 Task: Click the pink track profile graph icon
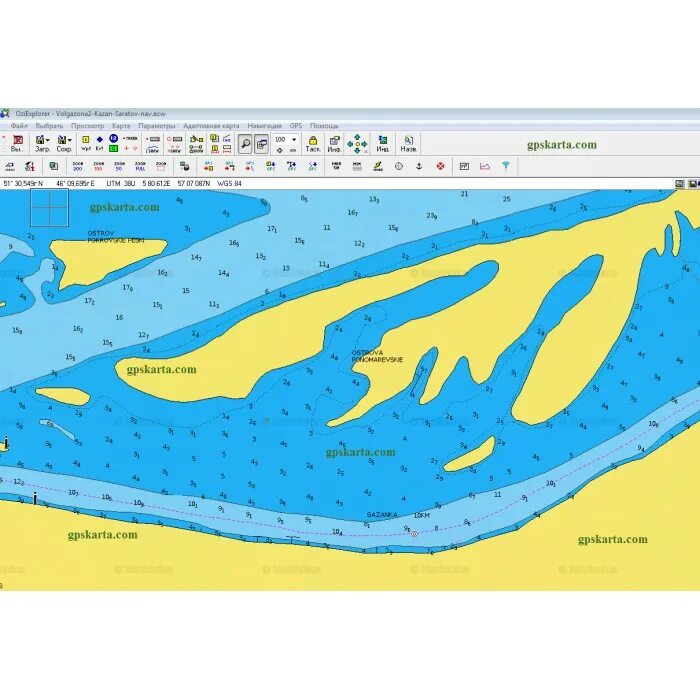click(485, 167)
